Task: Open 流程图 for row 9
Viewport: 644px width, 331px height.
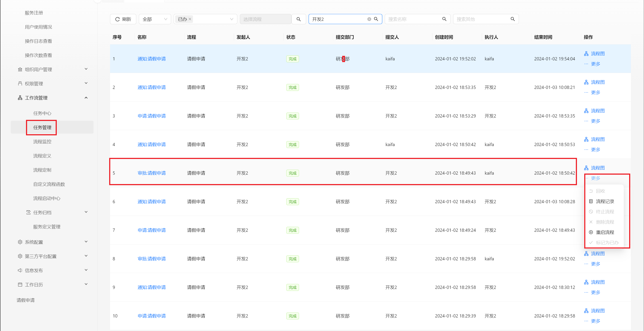Action: [x=594, y=282]
